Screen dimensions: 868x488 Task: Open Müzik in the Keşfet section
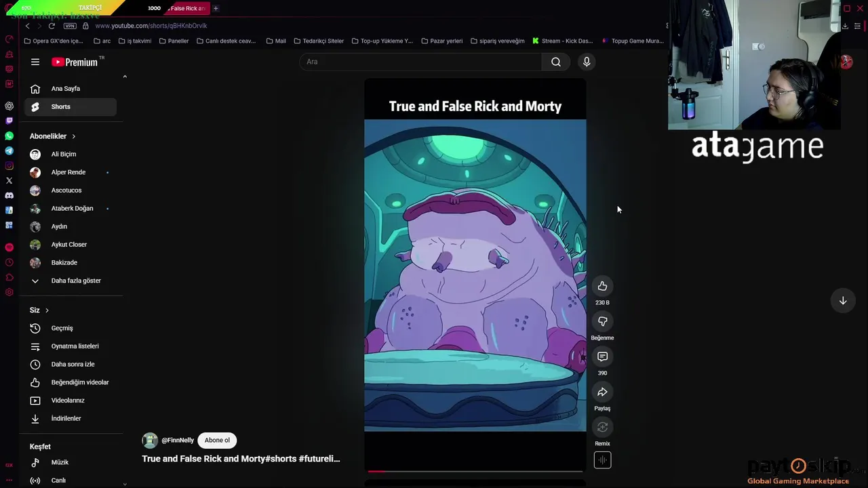click(x=70, y=462)
